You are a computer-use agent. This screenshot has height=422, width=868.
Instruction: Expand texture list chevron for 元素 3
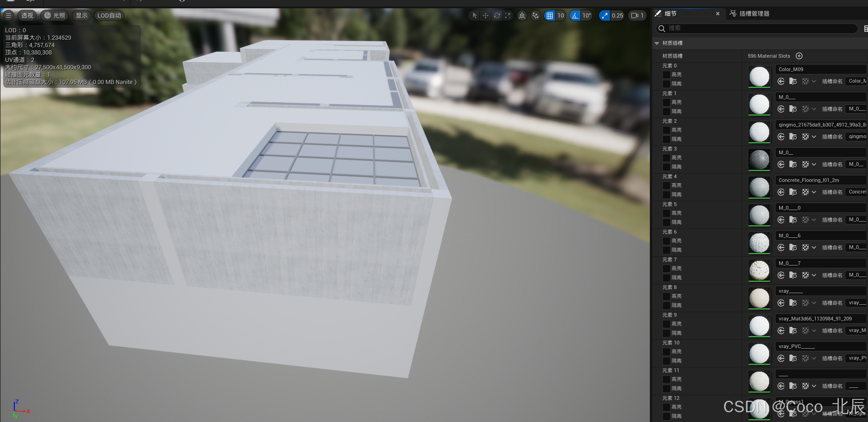[814, 164]
